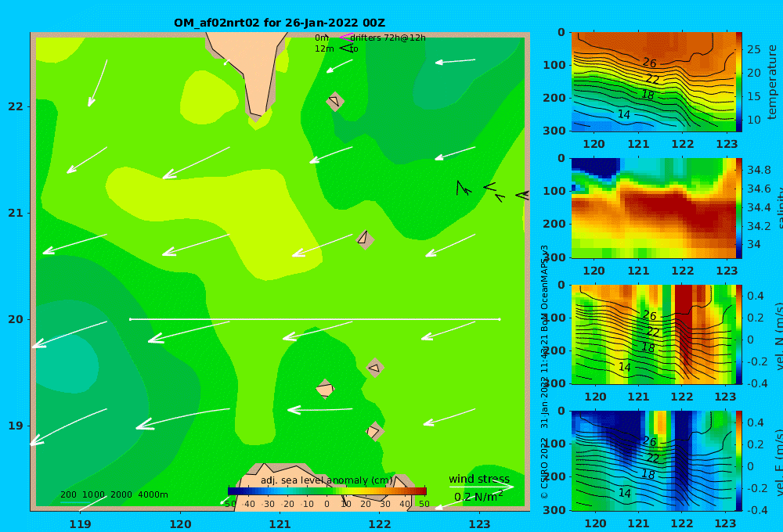Click the salinity colorbar

click(x=739, y=208)
